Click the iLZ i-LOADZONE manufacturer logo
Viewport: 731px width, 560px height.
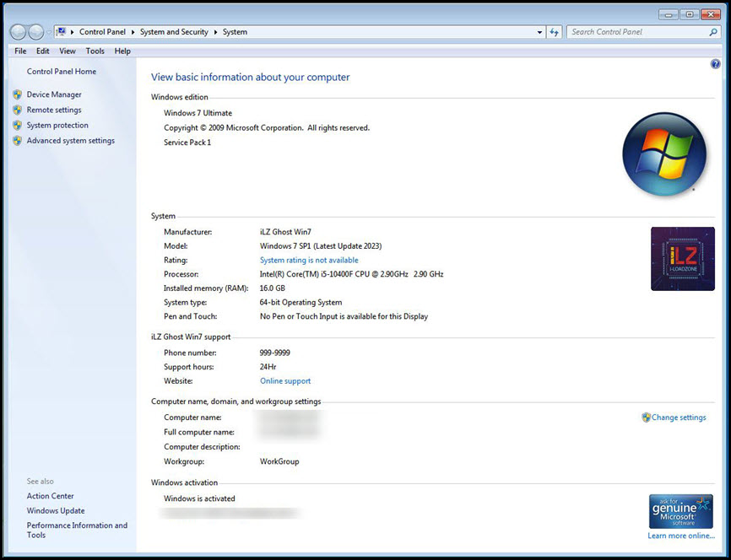tap(683, 259)
